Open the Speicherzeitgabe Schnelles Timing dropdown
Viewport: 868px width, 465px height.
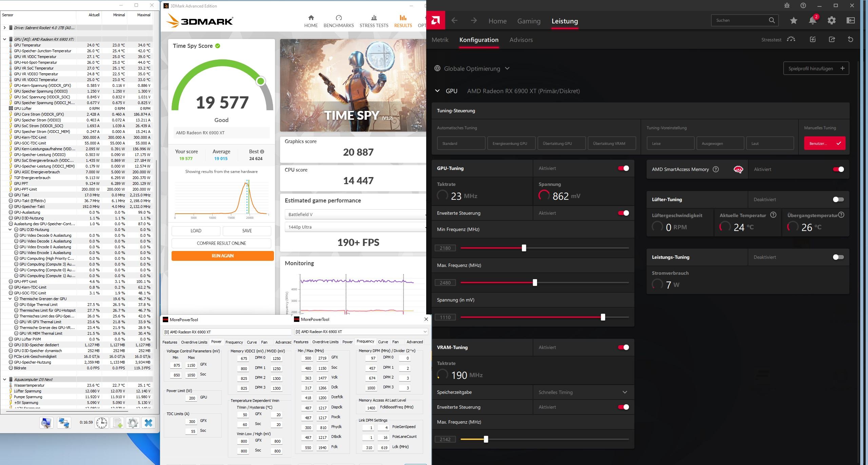(583, 392)
